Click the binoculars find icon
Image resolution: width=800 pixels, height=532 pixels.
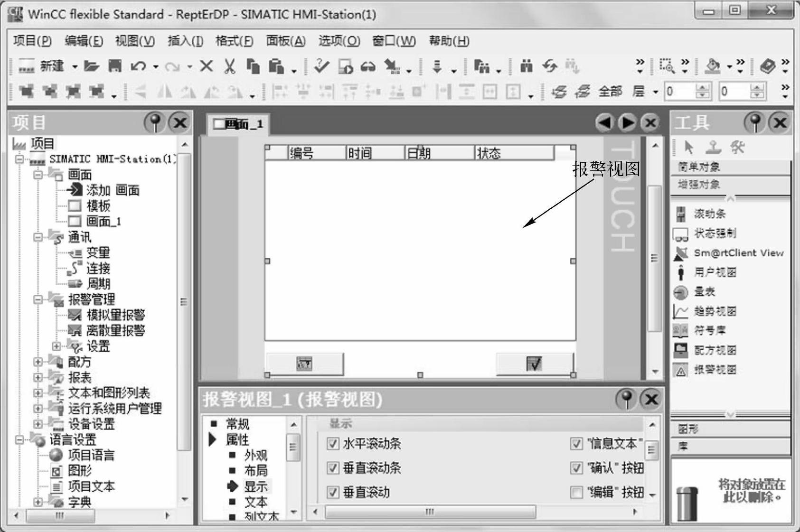coord(526,66)
